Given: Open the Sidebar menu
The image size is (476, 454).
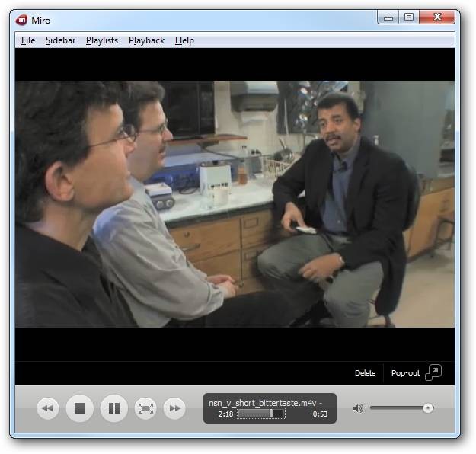Looking at the screenshot, I should pyautogui.click(x=60, y=40).
